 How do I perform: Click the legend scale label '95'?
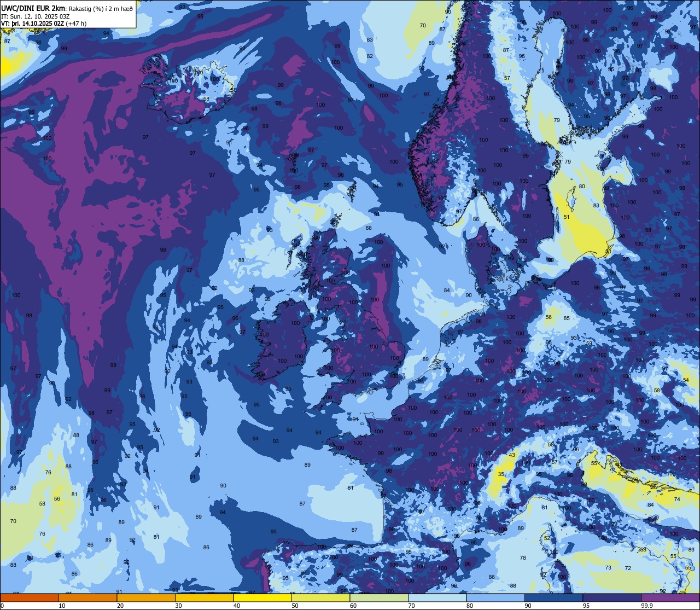coord(586,606)
